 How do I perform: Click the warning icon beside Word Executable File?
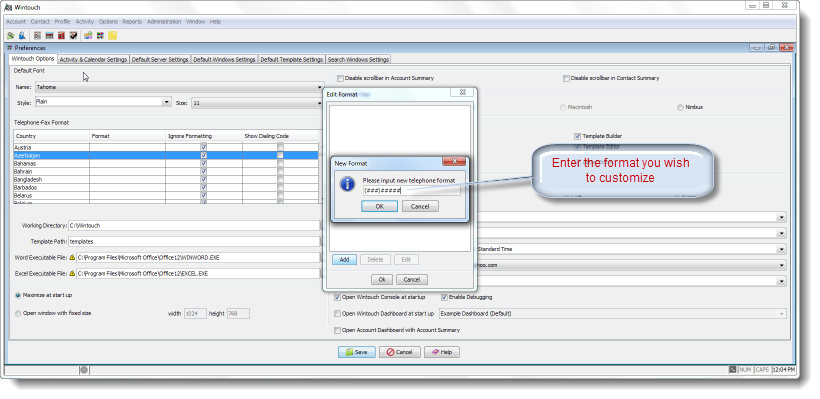pyautogui.click(x=72, y=257)
